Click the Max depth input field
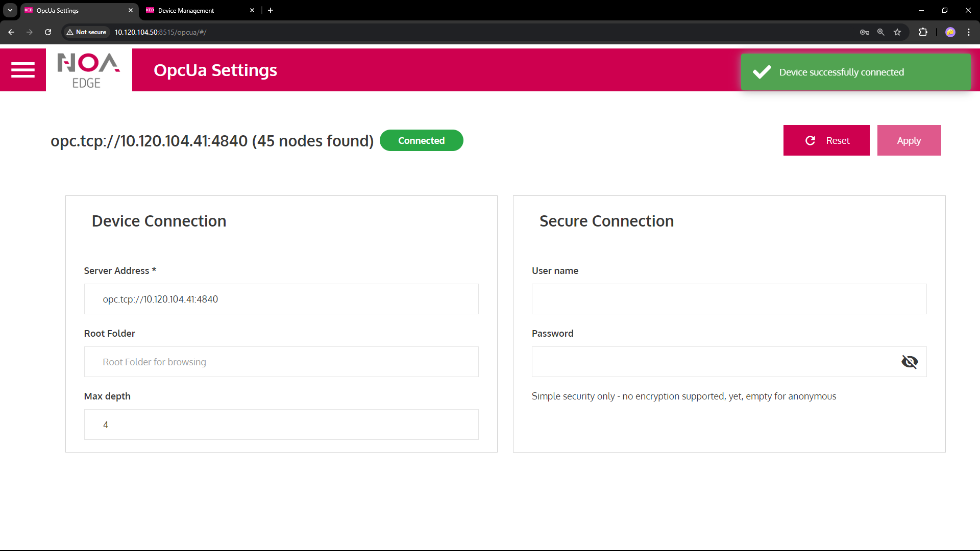Viewport: 980px width, 551px height. 281,424
